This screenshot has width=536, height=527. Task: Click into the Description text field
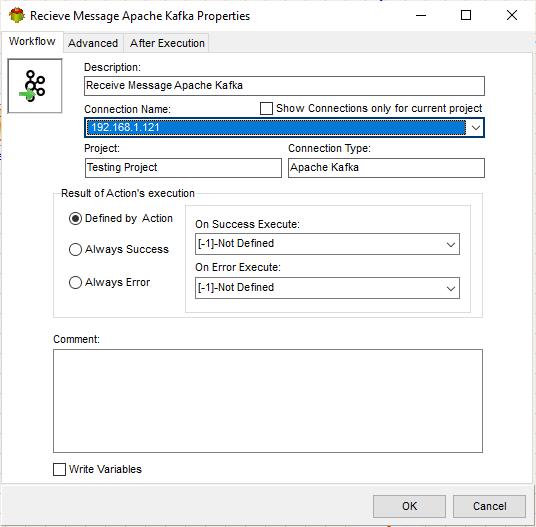[x=284, y=86]
